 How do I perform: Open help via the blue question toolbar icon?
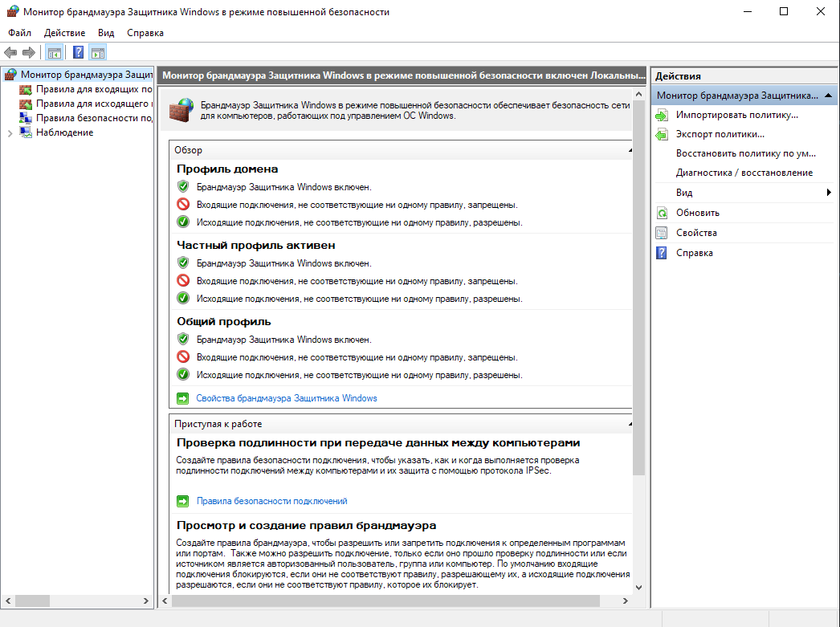(78, 52)
